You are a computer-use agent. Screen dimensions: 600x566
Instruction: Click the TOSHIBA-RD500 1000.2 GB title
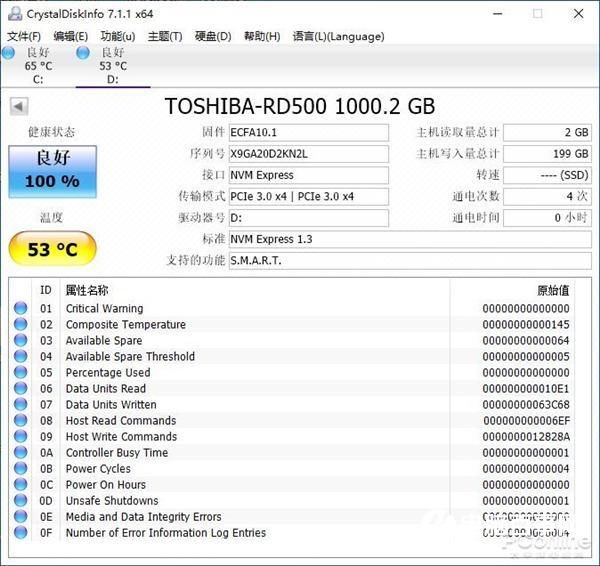tap(300, 106)
